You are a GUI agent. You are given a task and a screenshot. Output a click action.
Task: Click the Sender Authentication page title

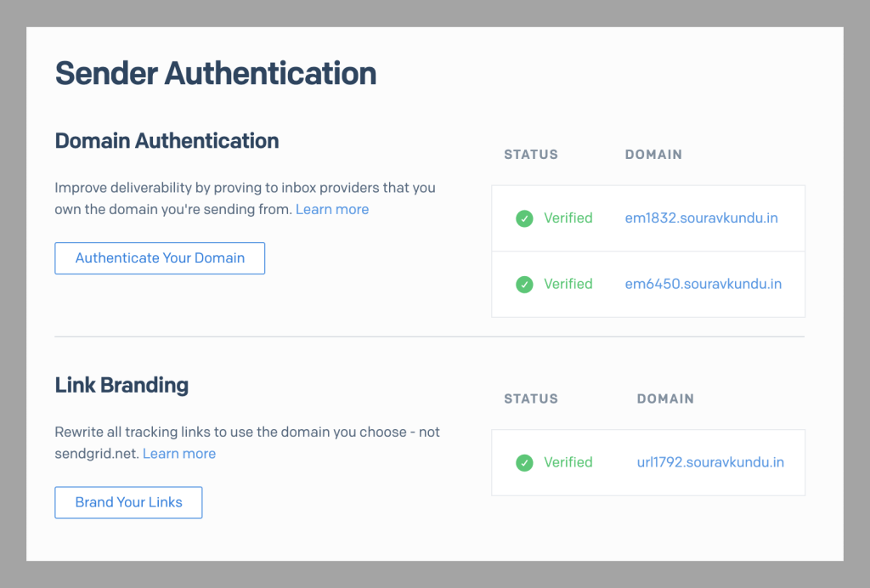[216, 73]
